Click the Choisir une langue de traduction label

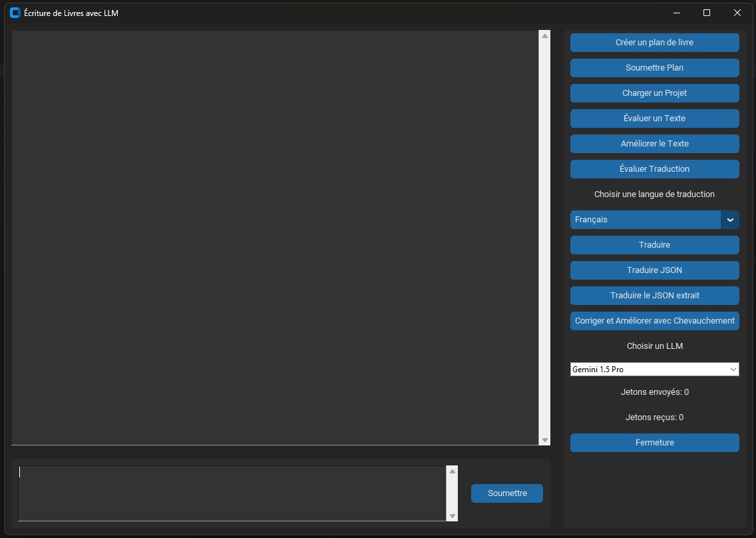pos(654,194)
